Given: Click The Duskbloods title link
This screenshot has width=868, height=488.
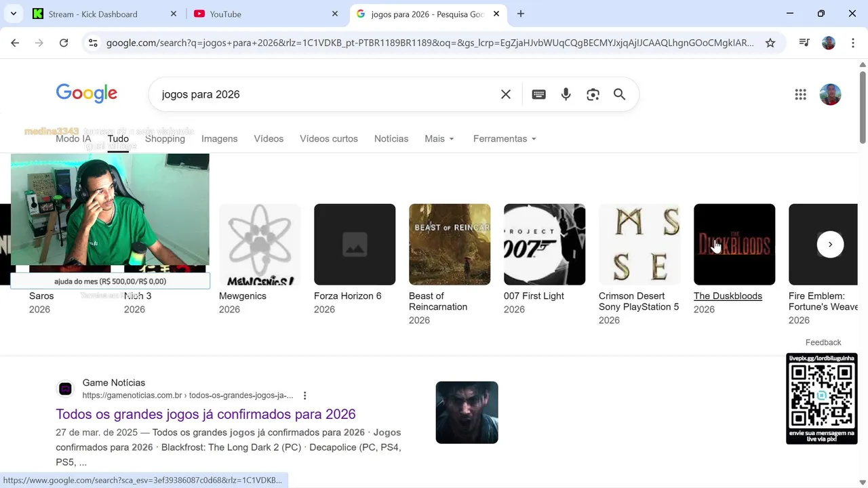Looking at the screenshot, I should point(728,296).
